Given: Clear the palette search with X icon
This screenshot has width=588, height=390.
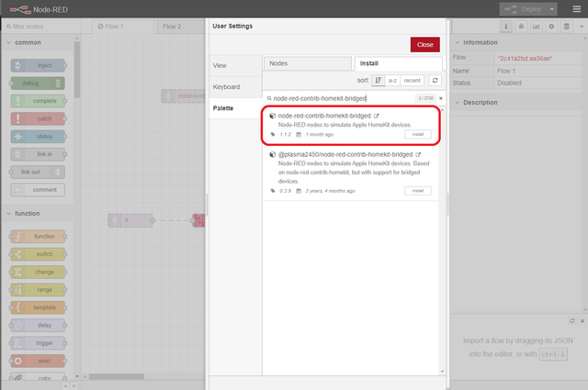Looking at the screenshot, I should pyautogui.click(x=440, y=97).
